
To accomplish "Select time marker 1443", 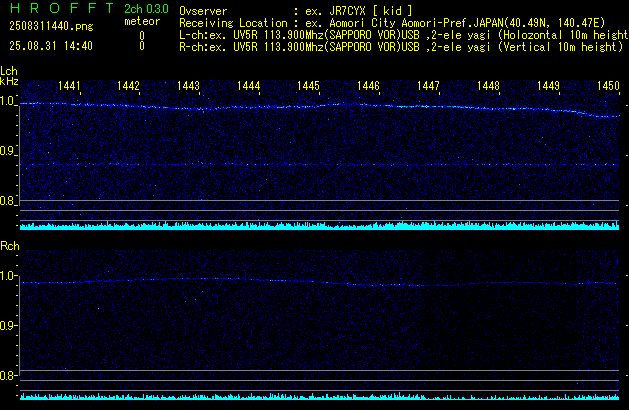I will click(x=188, y=86).
